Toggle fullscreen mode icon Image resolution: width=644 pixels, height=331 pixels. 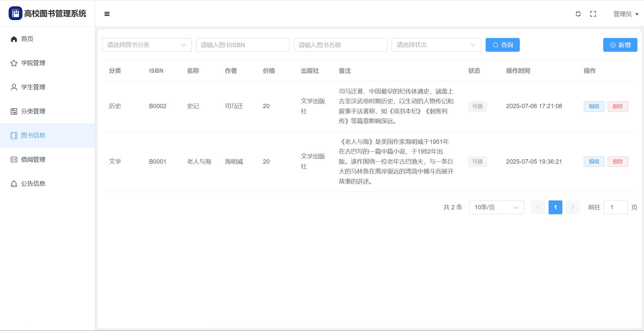pyautogui.click(x=593, y=14)
